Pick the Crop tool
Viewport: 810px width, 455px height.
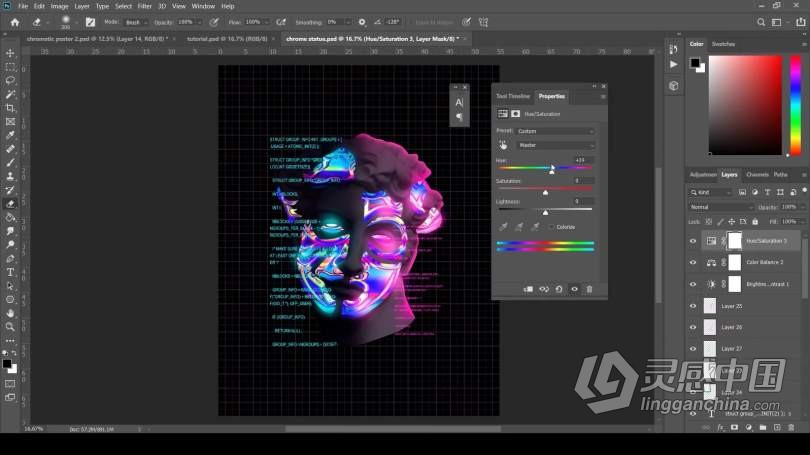click(10, 108)
